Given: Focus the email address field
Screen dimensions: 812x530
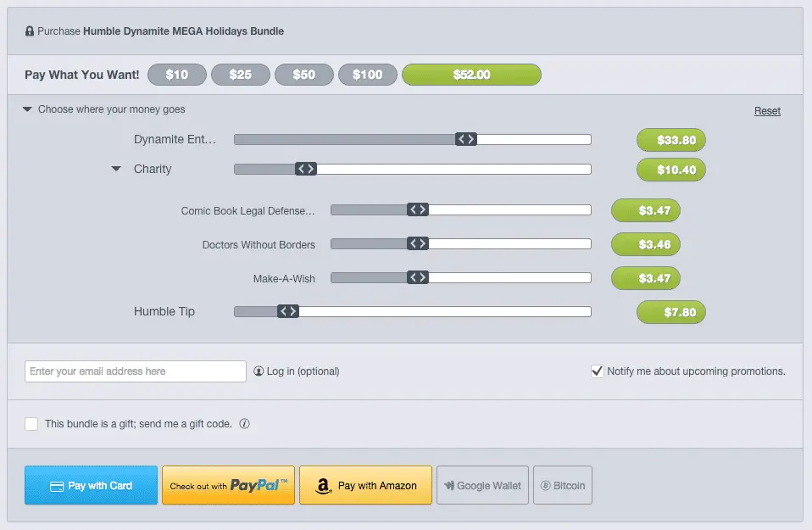Looking at the screenshot, I should (x=135, y=371).
